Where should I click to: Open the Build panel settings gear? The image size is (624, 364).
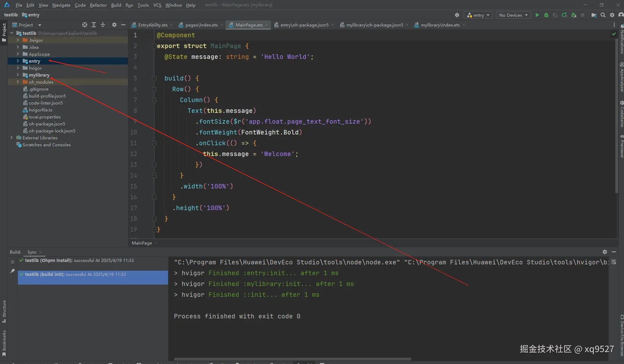point(605,252)
